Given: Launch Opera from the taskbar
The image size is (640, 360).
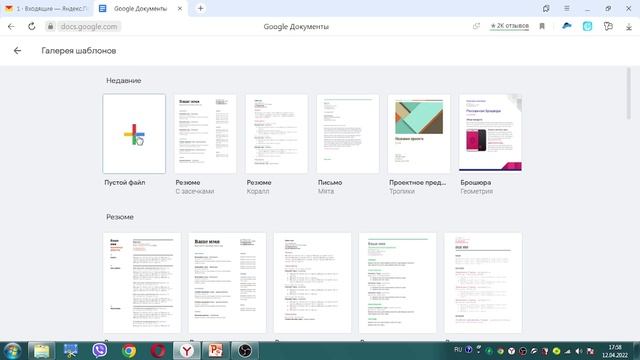Looking at the screenshot, I should click(x=158, y=351).
